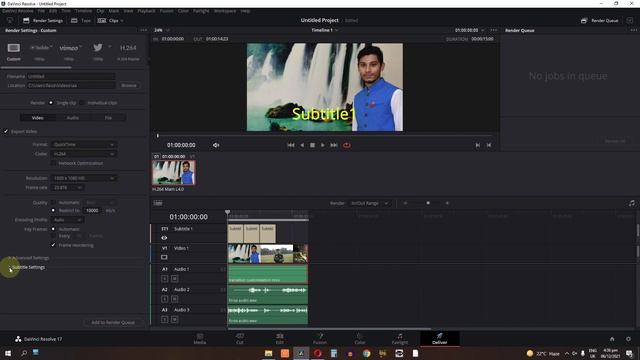Viewport: 640px width, 360px height.
Task: Choose the H.264 Master preset
Action: (128, 48)
